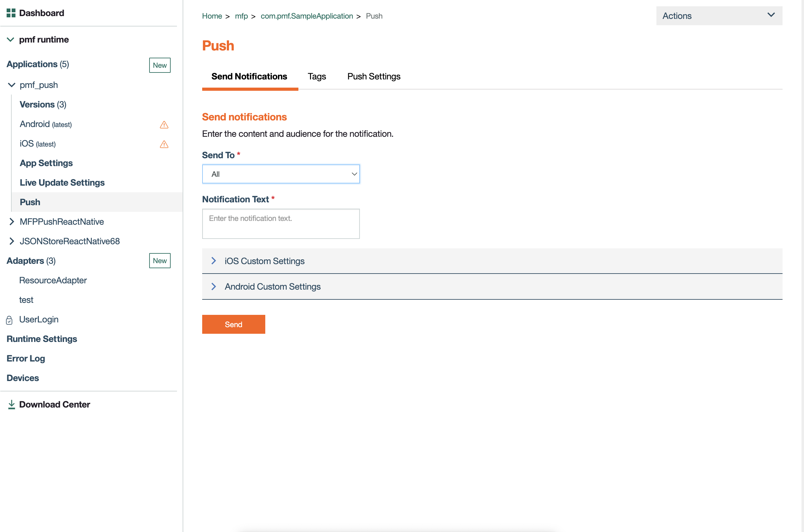The width and height of the screenshot is (804, 532).
Task: Focus the Notification Text input box
Action: pyautogui.click(x=280, y=223)
